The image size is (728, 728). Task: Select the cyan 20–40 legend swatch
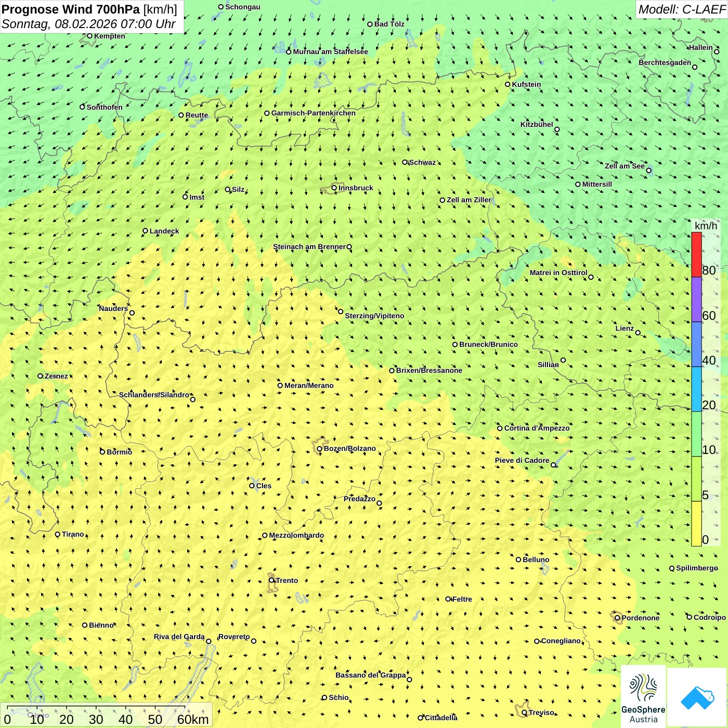pos(696,389)
